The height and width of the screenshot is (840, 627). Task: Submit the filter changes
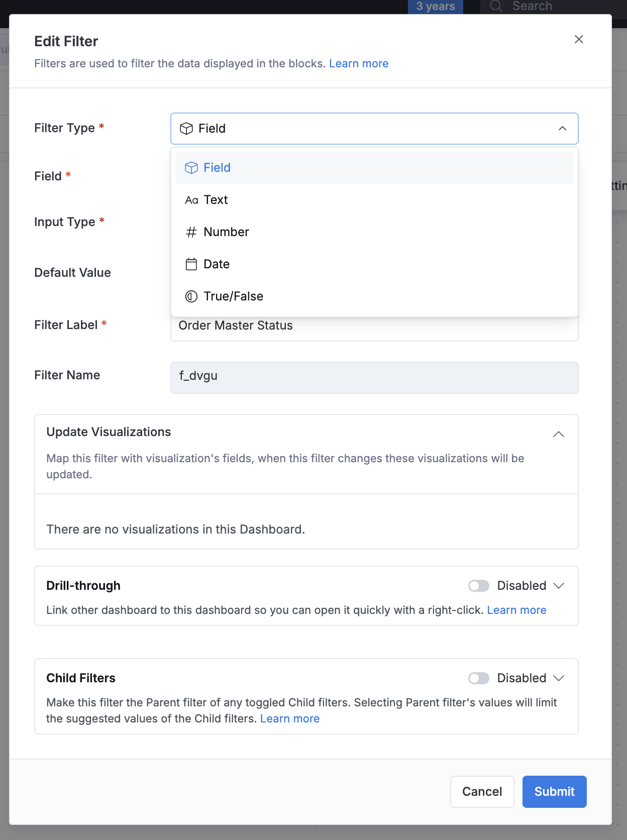pos(554,792)
